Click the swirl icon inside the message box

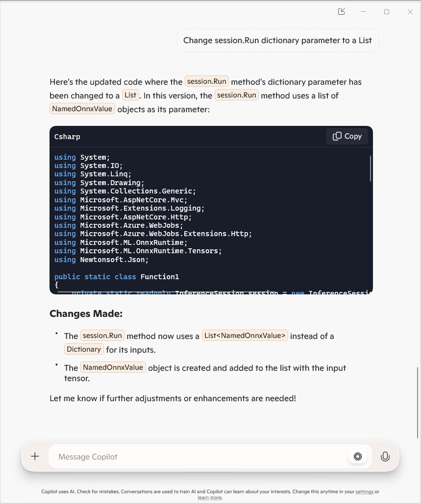click(x=358, y=456)
